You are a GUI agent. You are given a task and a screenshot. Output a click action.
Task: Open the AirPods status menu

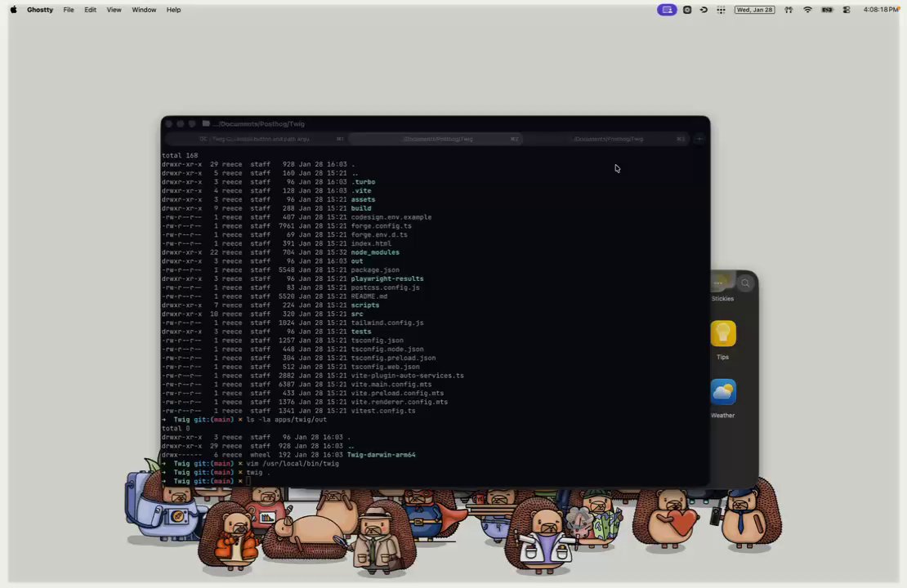coord(789,10)
